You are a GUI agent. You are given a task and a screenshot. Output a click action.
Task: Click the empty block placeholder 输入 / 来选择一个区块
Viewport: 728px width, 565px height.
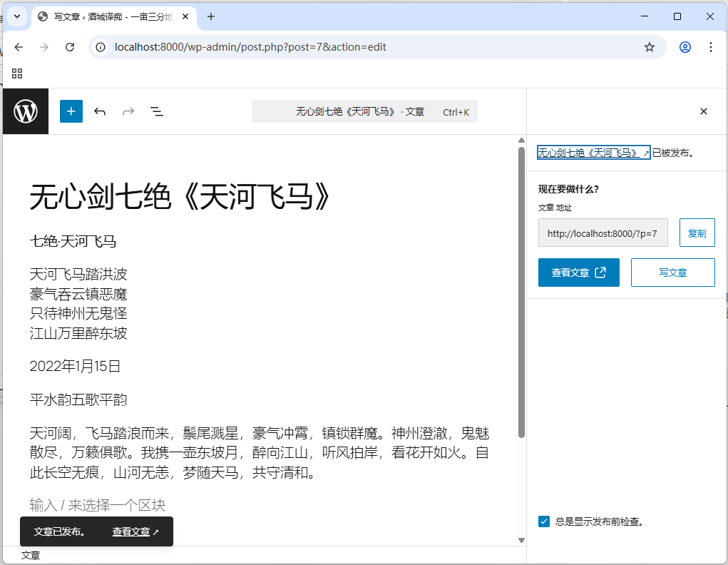pyautogui.click(x=98, y=505)
